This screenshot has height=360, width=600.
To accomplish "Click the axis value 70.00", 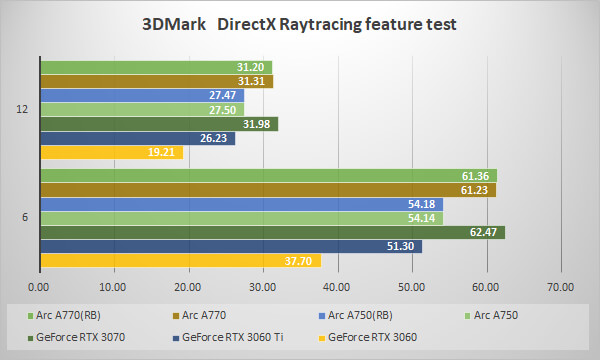I will pos(561,287).
